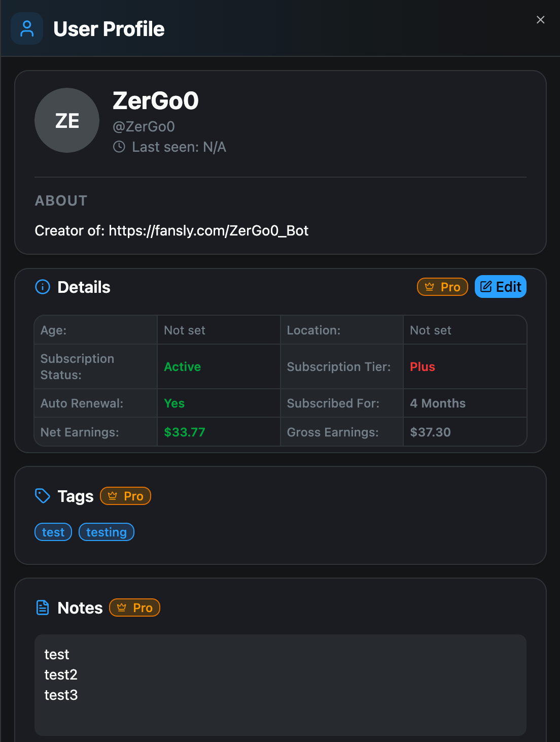560x742 pixels.
Task: Close the User Profile panel
Action: 540,19
